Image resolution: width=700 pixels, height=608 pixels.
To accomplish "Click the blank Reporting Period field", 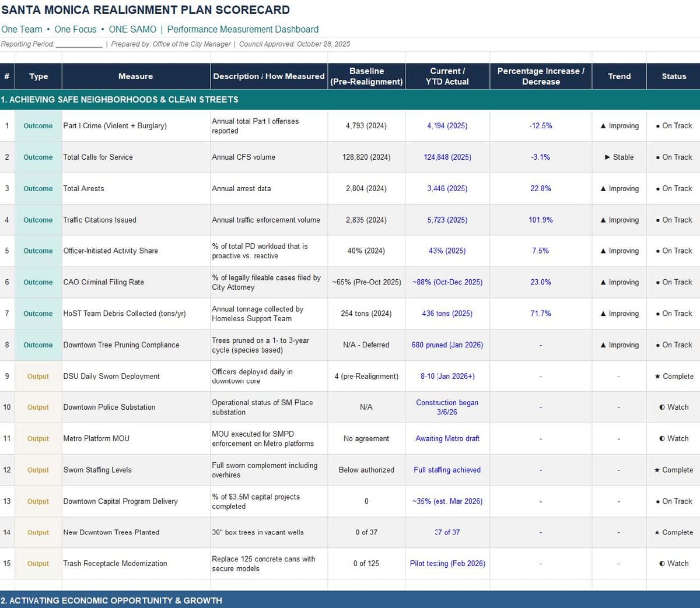I will 79,44.
